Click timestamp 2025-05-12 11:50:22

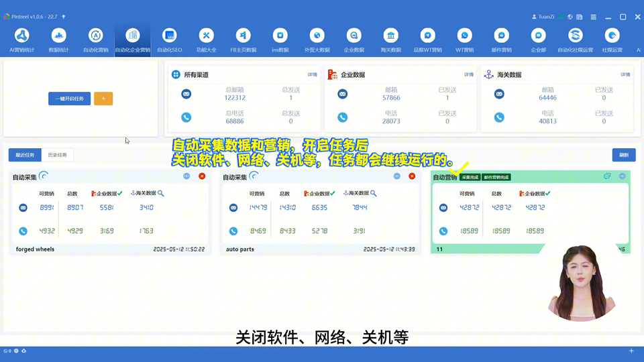pyautogui.click(x=178, y=249)
